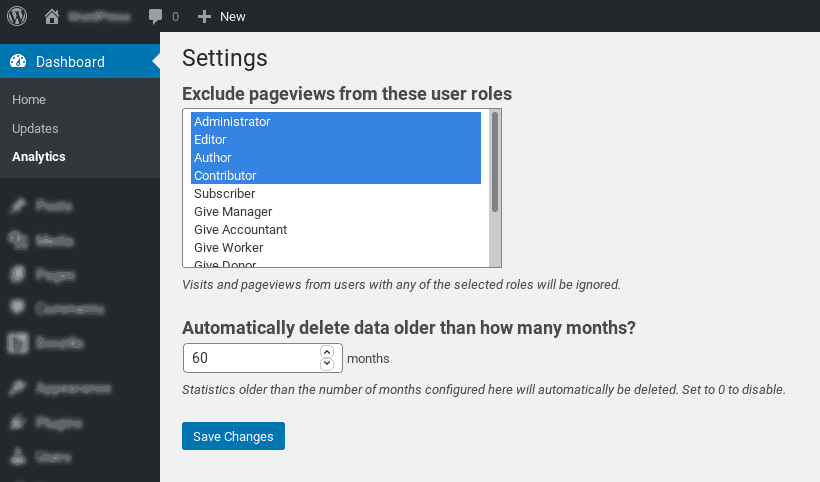Select the Give Manager role

pos(233,212)
